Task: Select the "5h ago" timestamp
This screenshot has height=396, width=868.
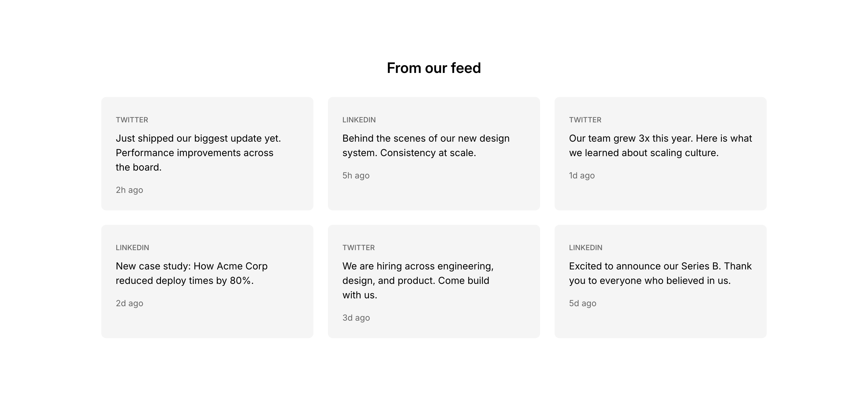Action: click(356, 176)
